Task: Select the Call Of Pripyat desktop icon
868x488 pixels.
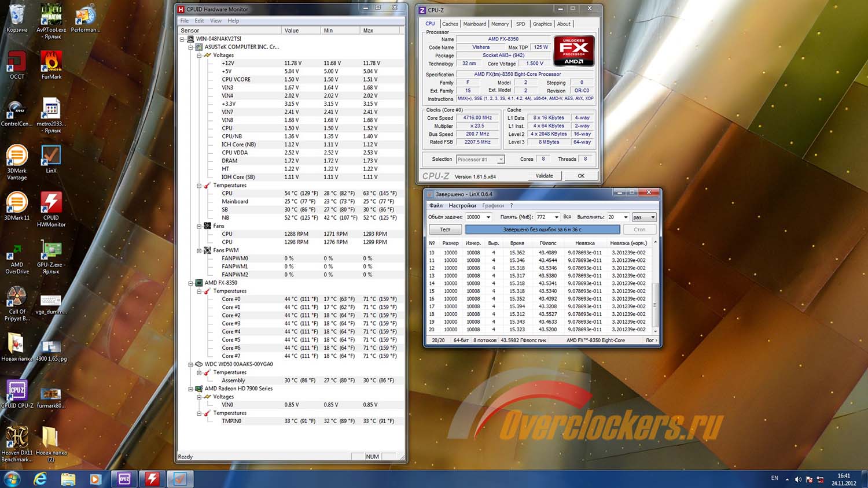Action: pyautogui.click(x=17, y=304)
